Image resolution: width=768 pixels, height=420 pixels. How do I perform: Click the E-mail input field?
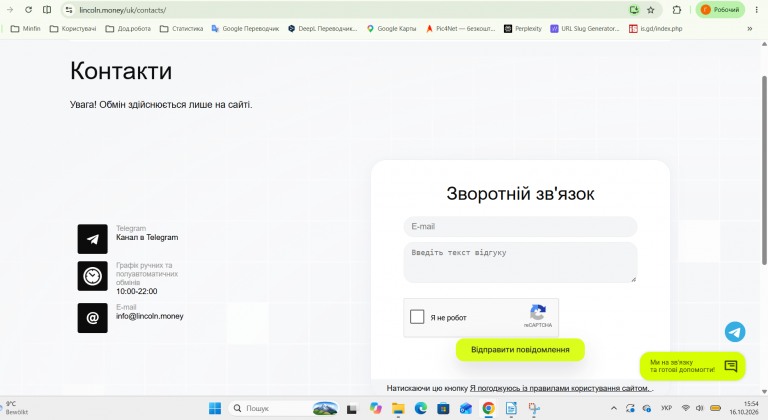point(520,226)
